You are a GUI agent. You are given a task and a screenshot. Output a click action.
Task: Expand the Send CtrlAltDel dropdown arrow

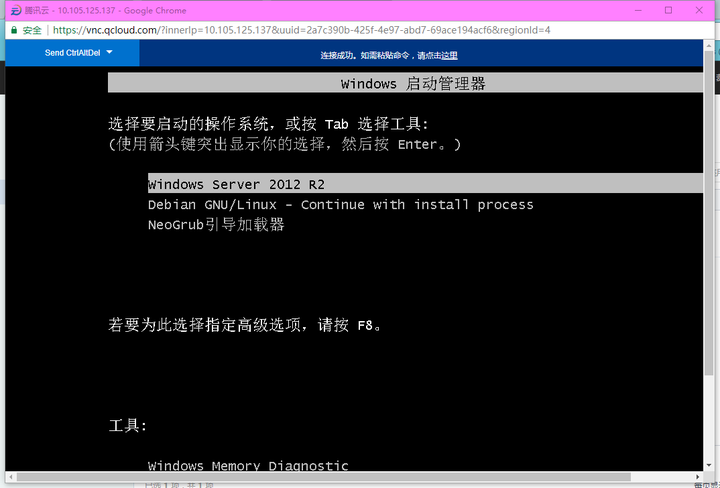(110, 53)
